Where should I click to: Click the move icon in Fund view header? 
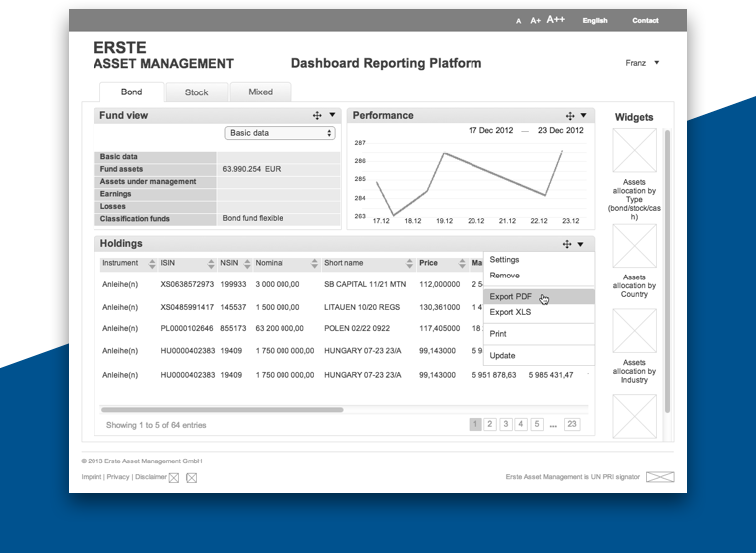318,116
